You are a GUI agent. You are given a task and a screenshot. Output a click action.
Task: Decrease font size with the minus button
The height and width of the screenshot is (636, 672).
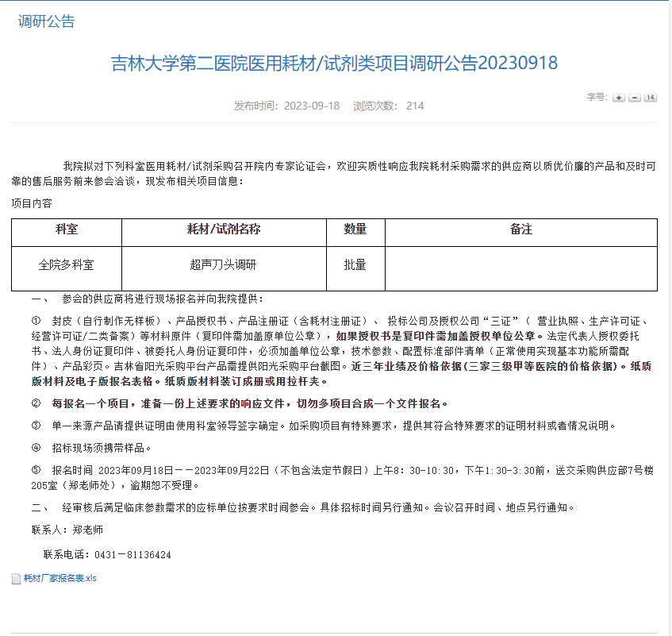[x=634, y=98]
